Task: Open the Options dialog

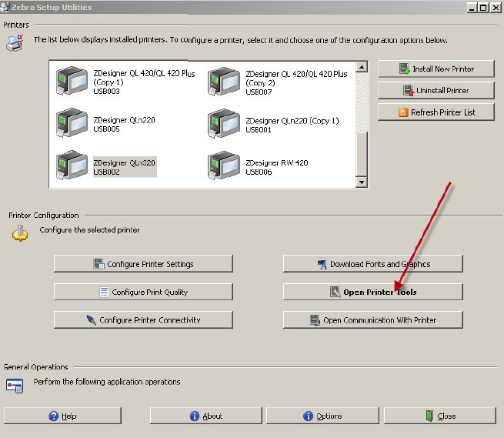Action: coord(322,416)
